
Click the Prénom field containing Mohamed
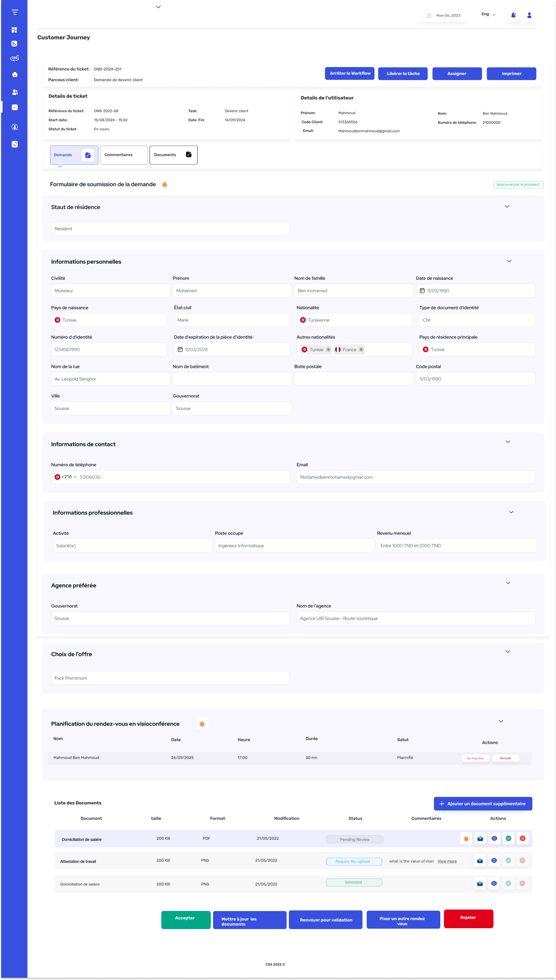232,291
